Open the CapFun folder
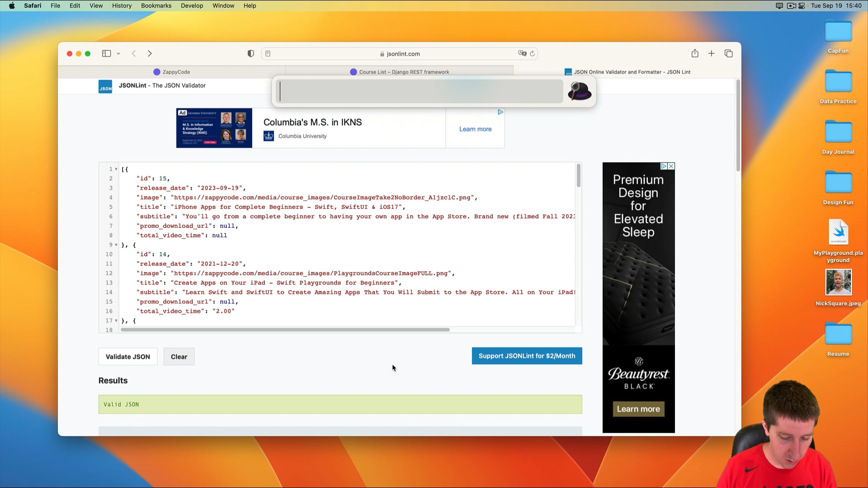 [838, 32]
